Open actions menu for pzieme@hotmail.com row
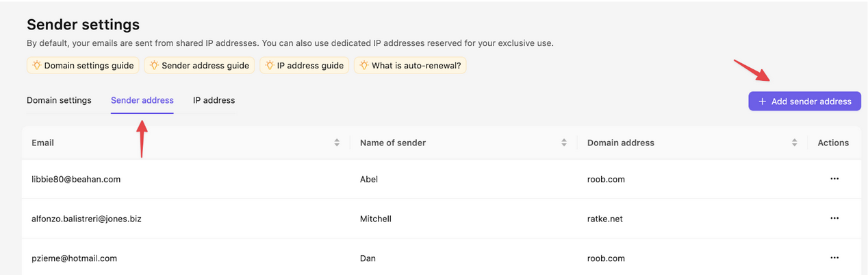The height and width of the screenshot is (277, 868). [834, 258]
